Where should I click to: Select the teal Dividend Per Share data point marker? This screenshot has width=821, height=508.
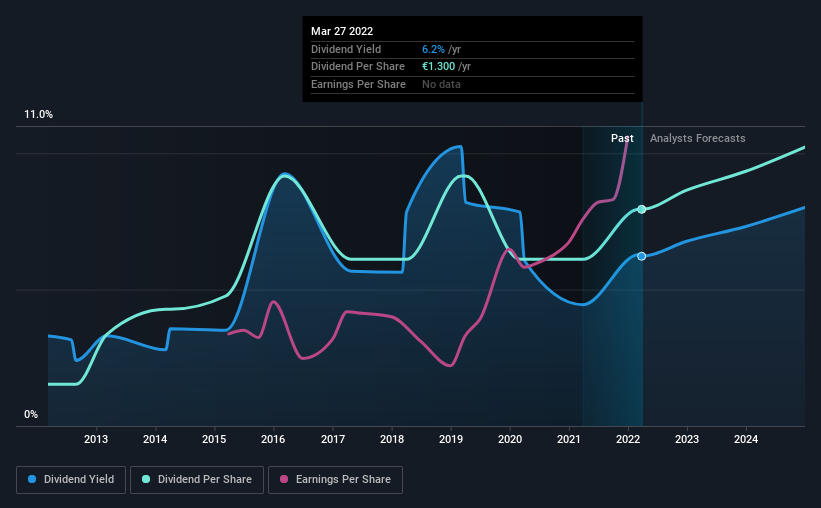[641, 209]
